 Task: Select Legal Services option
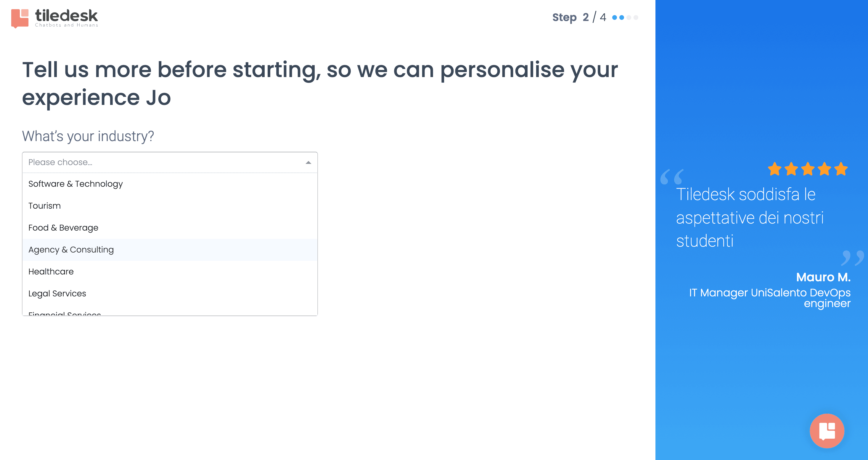[170, 293]
